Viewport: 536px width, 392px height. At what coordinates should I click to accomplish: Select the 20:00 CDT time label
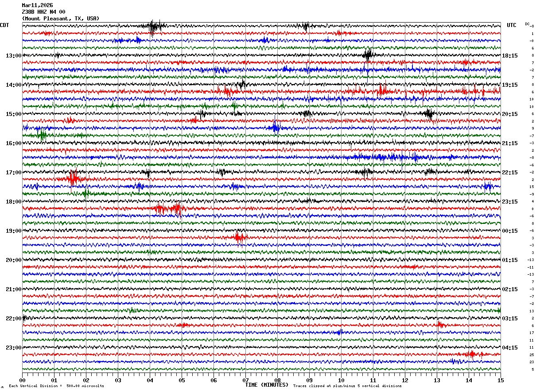click(x=14, y=260)
